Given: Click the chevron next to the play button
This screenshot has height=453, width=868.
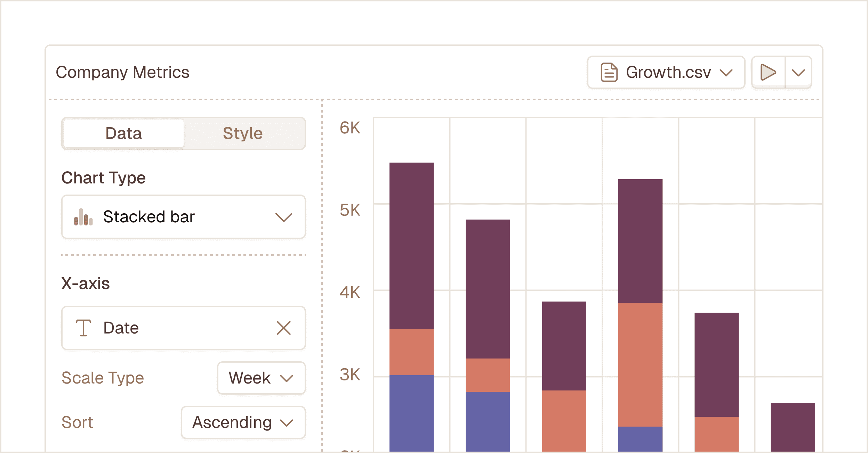Looking at the screenshot, I should click(x=798, y=72).
